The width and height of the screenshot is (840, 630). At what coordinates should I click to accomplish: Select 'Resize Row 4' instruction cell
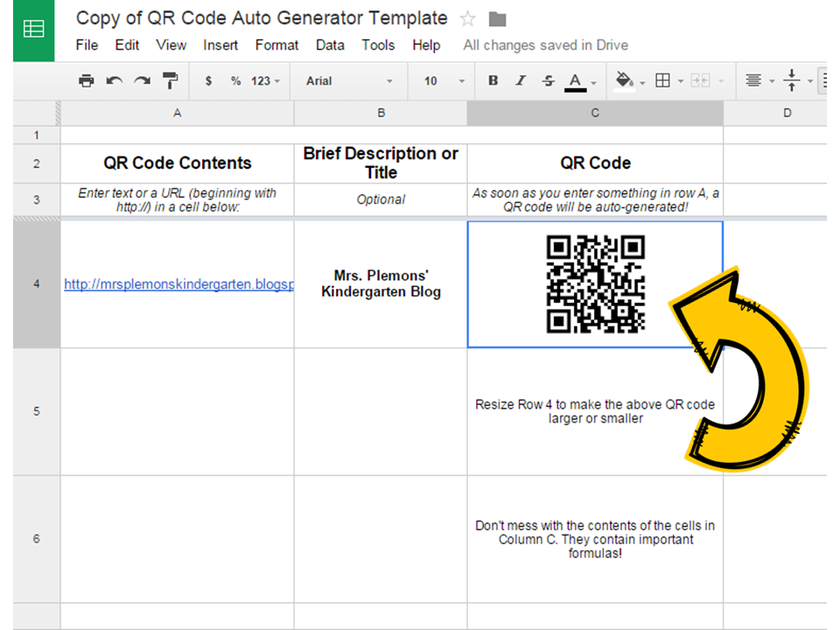[595, 411]
